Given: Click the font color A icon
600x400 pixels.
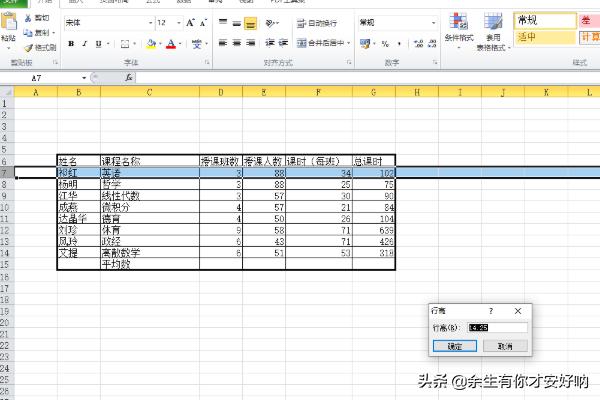Looking at the screenshot, I should coord(171,44).
